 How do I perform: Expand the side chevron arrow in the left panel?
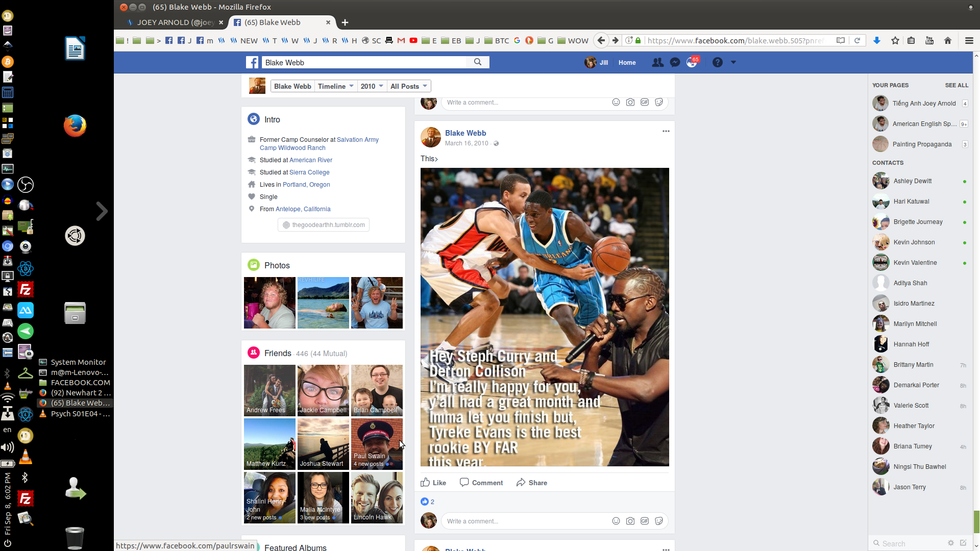point(102,211)
